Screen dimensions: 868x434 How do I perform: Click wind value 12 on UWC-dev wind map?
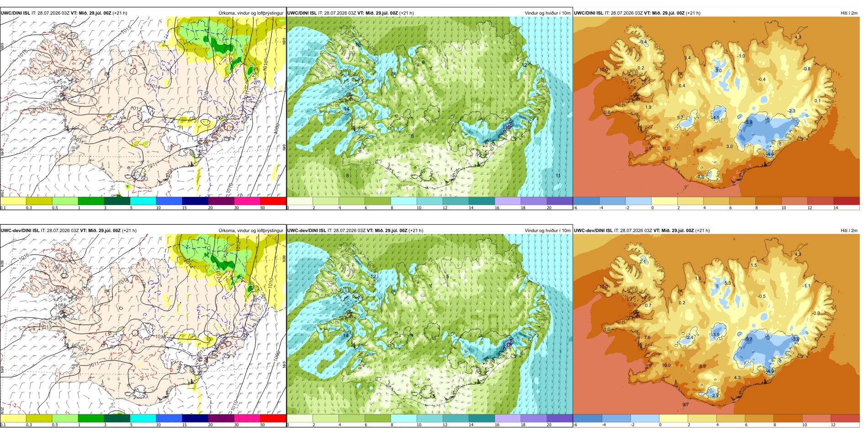[x=373, y=276]
